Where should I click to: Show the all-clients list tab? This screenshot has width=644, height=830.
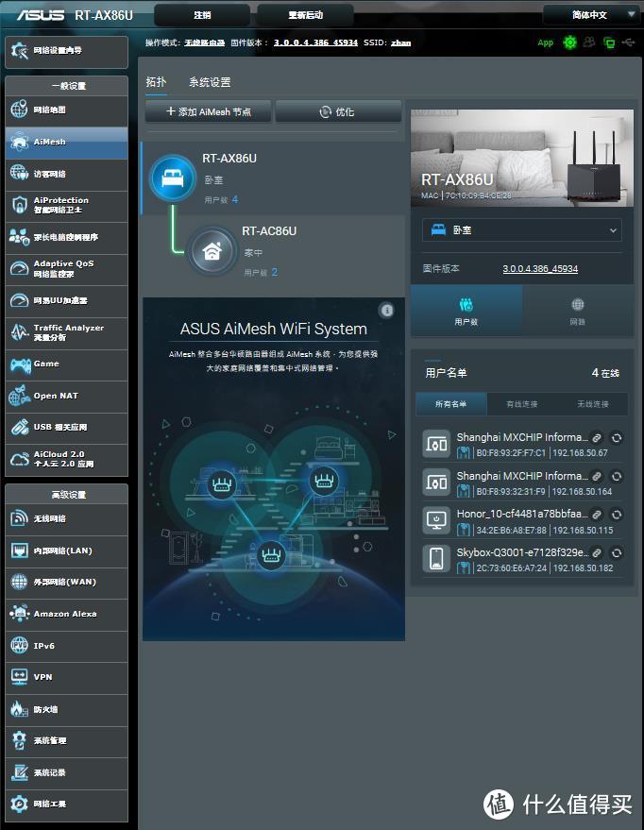(x=450, y=404)
